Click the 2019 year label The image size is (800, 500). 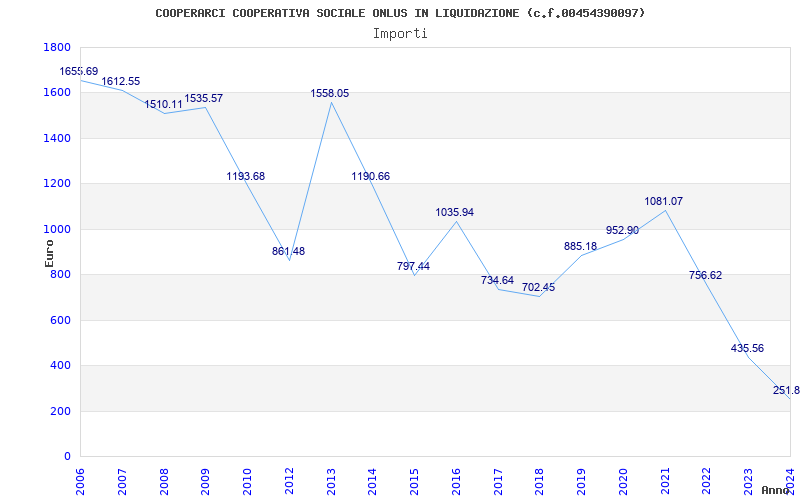[582, 482]
